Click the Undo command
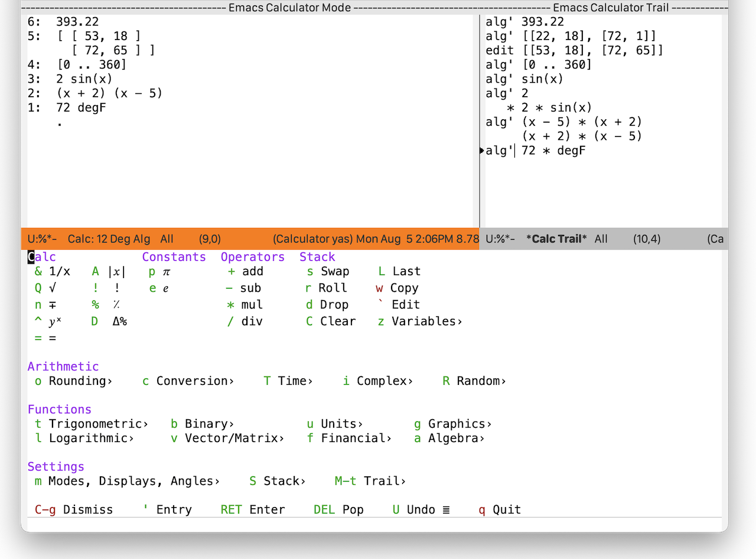The height and width of the screenshot is (559, 756). (421, 509)
